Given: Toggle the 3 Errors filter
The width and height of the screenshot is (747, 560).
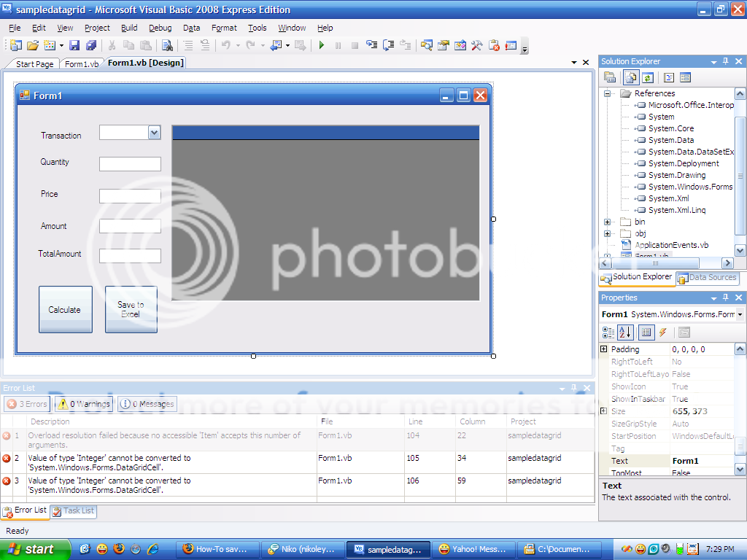Looking at the screenshot, I should (27, 404).
